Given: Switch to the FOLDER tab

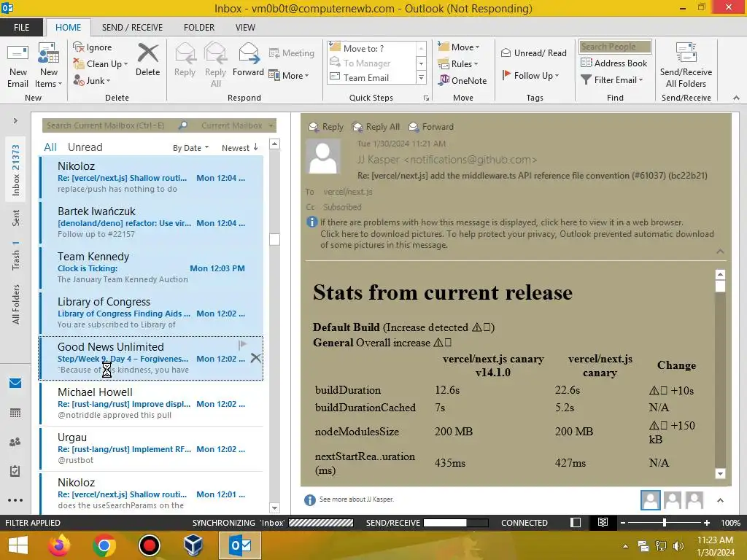Looking at the screenshot, I should click(199, 27).
